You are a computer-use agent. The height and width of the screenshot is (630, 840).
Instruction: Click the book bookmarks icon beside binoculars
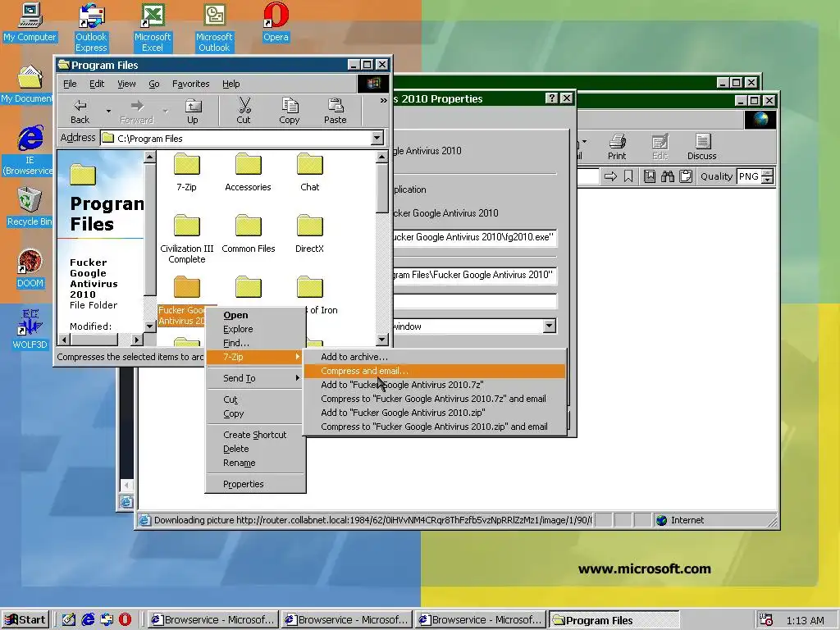[650, 176]
